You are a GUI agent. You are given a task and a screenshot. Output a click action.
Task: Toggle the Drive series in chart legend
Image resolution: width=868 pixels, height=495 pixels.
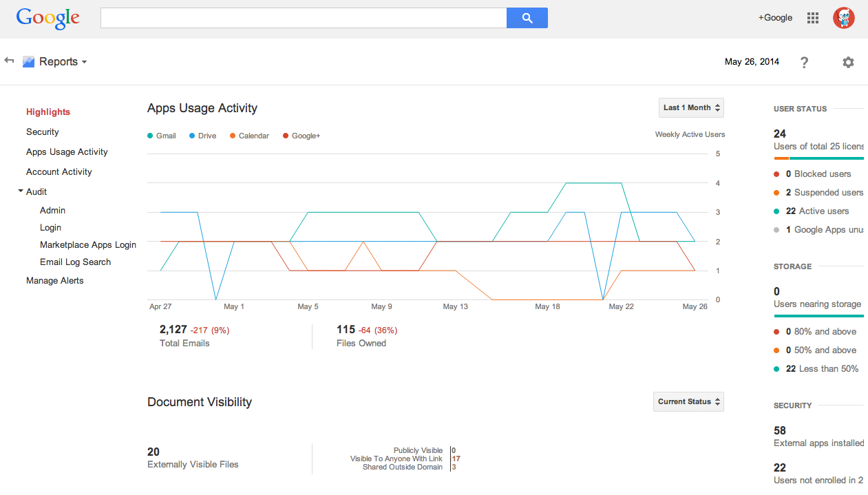coord(202,136)
